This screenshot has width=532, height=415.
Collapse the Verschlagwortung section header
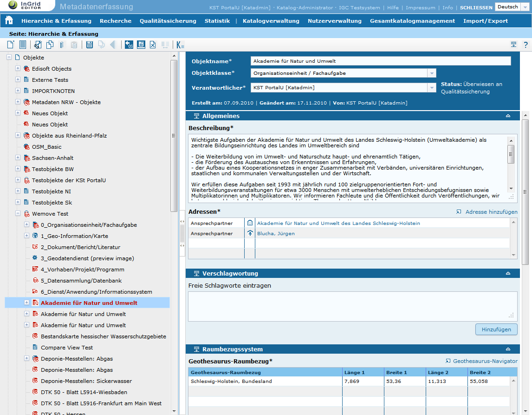coord(508,273)
